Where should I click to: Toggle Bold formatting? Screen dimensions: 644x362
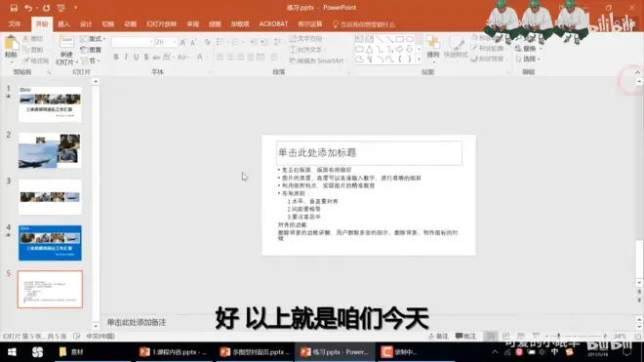tap(116, 58)
